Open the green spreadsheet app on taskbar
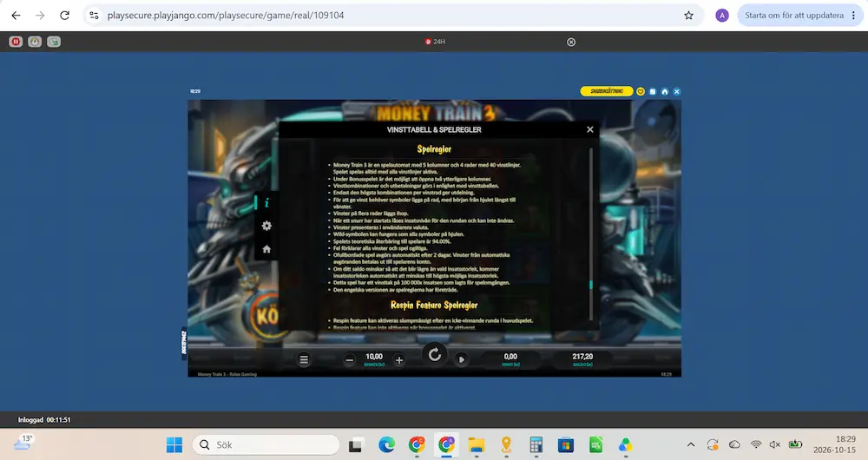 (x=595, y=444)
